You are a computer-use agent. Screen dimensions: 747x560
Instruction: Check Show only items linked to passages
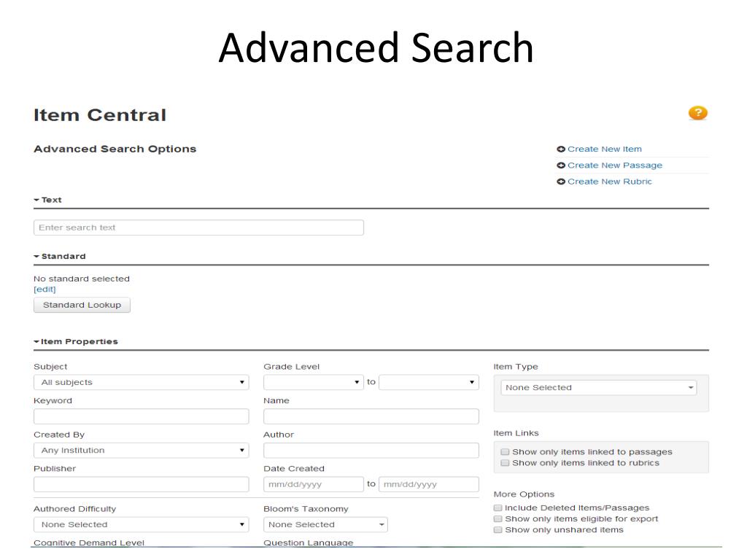click(505, 452)
